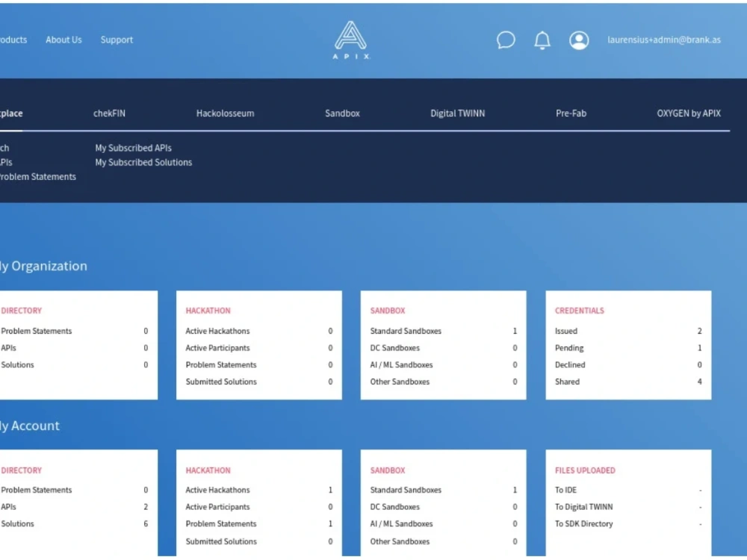Select Issued in Credentials card
Screen dimensions: 747x560
click(628, 331)
